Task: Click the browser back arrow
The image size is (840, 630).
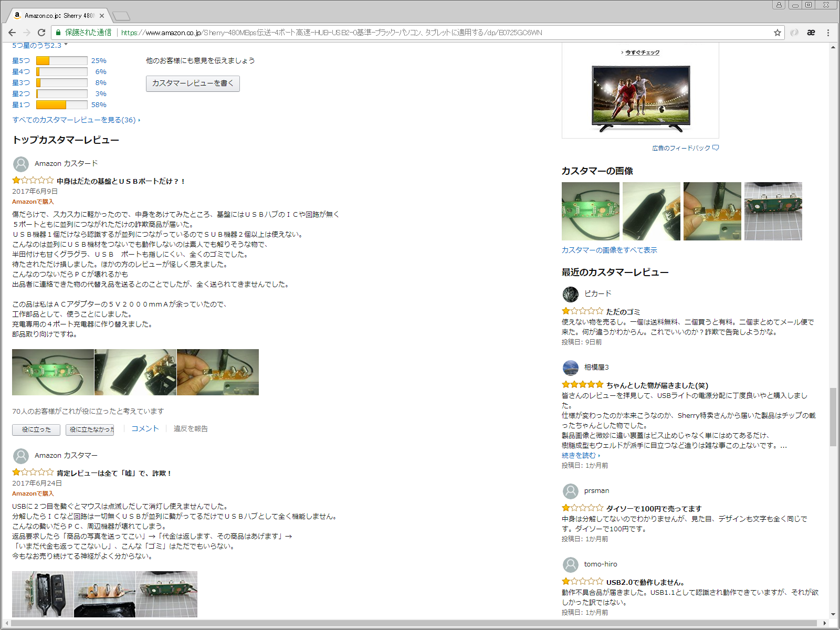Action: [12, 33]
